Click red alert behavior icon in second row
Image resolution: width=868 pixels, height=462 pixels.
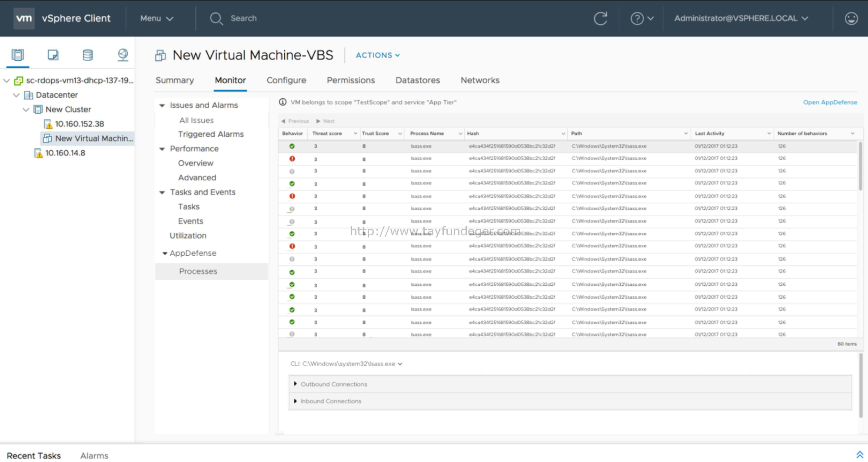pyautogui.click(x=292, y=158)
